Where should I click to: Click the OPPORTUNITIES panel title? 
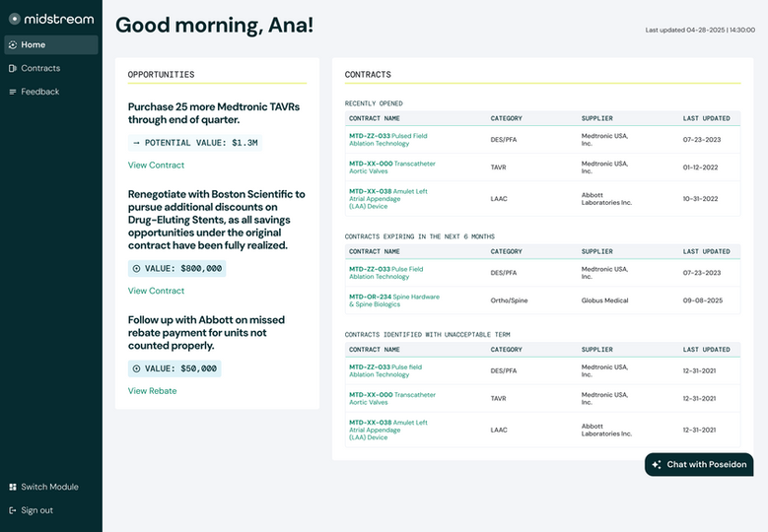click(161, 75)
